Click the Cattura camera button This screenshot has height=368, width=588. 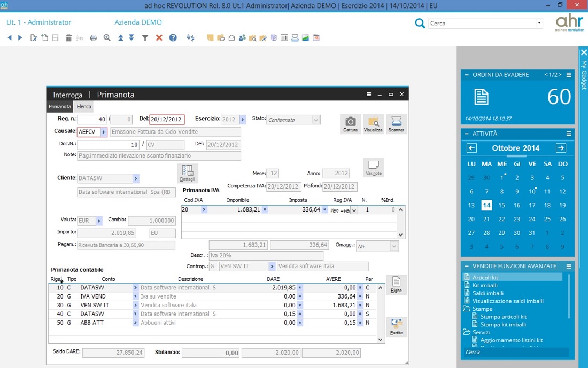click(x=350, y=123)
